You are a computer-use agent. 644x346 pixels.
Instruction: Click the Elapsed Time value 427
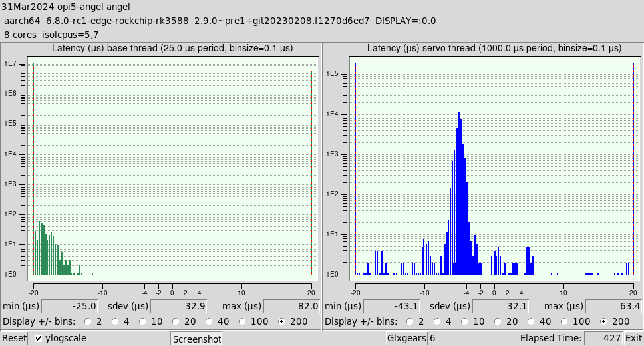[x=603, y=338]
